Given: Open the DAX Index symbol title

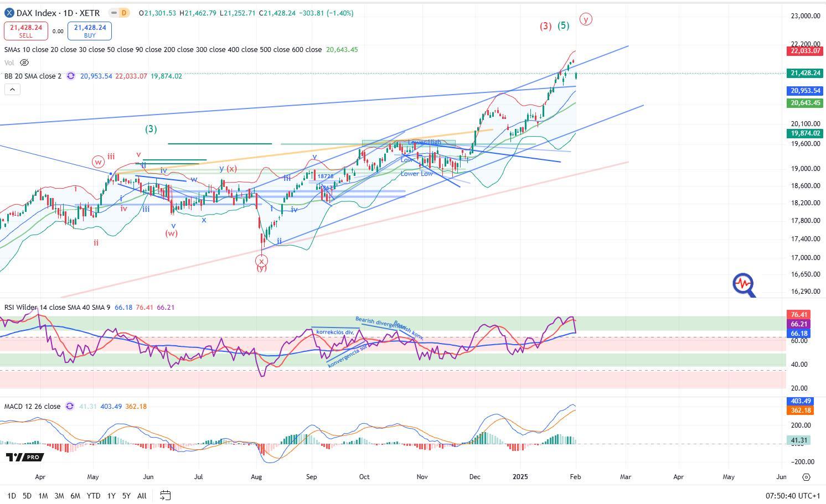Looking at the screenshot, I should click(x=58, y=13).
